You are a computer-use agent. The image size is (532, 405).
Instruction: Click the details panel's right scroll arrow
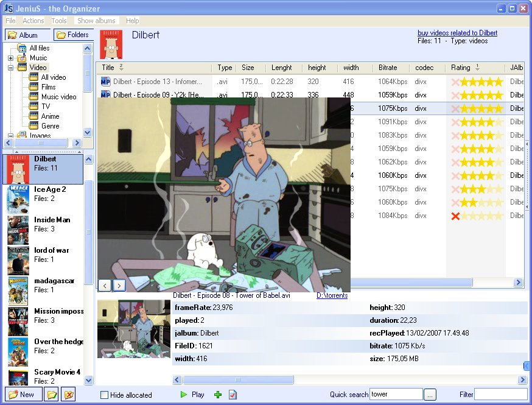(522, 380)
